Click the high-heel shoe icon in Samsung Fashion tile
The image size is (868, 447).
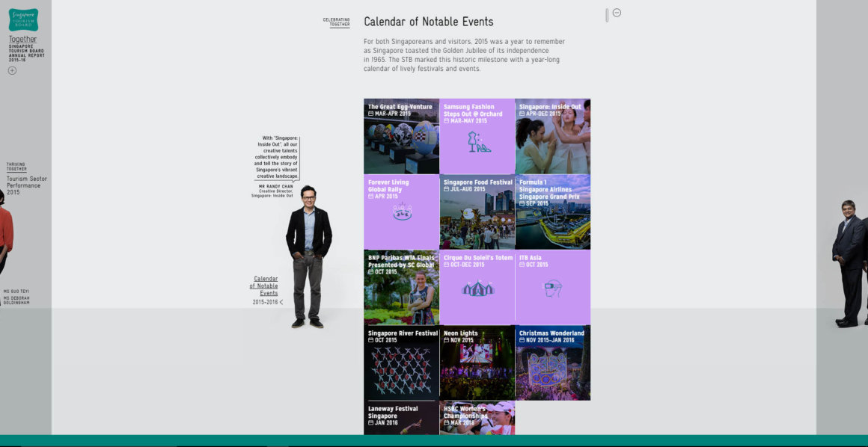click(477, 143)
